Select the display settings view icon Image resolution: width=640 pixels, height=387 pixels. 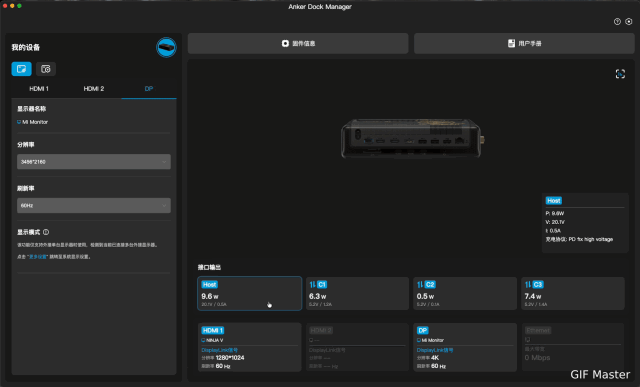22,69
